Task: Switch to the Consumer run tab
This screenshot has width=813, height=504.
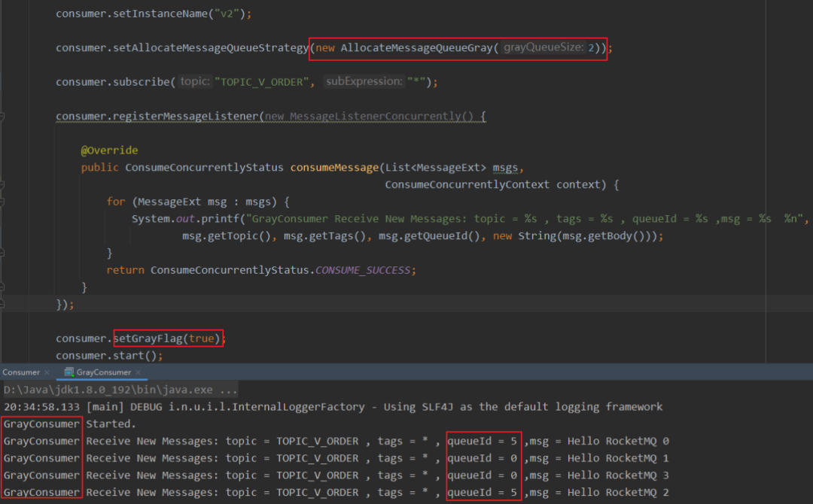Action: tap(21, 372)
